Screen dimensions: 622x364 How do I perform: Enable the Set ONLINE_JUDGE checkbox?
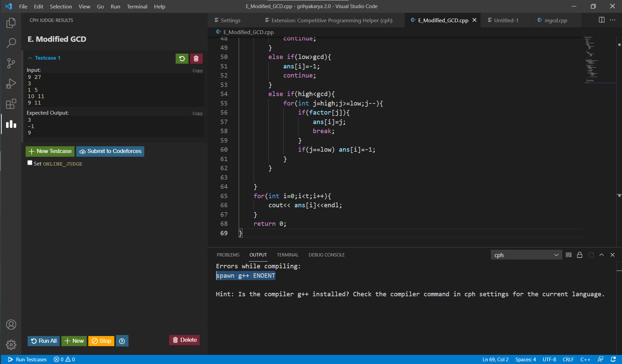[30, 162]
